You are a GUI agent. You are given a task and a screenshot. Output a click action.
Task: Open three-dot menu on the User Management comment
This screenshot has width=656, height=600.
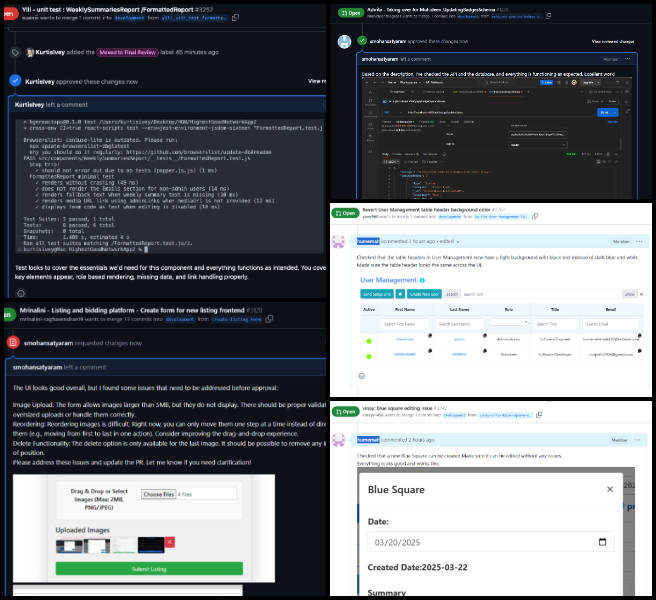click(639, 241)
